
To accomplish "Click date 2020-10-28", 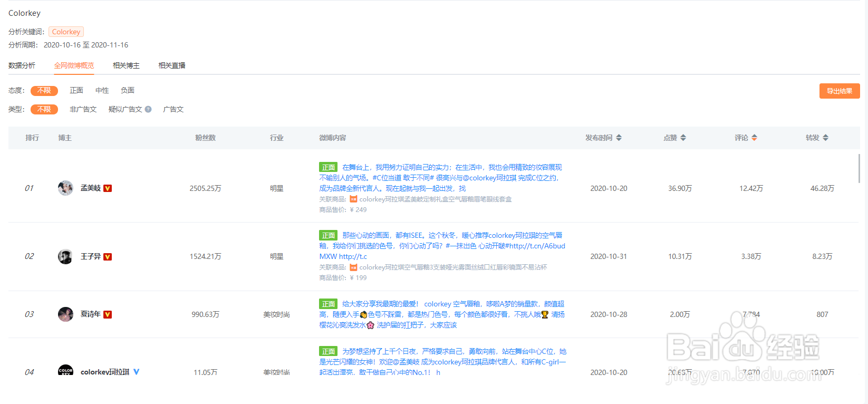I will pos(609,314).
